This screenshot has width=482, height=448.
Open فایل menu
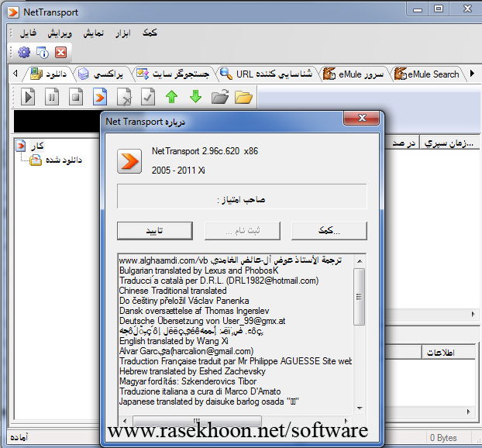tap(28, 33)
